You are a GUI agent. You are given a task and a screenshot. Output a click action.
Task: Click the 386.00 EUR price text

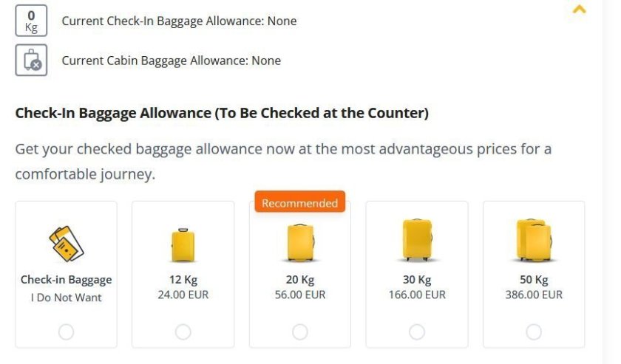coord(534,295)
